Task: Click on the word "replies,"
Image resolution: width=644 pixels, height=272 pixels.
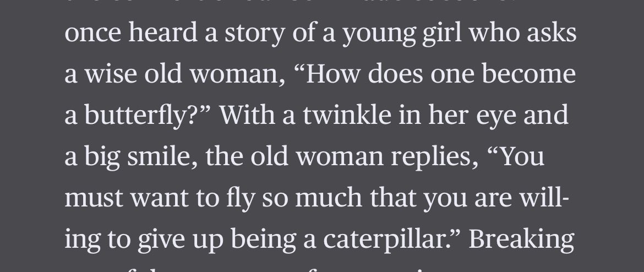Action: (x=436, y=157)
